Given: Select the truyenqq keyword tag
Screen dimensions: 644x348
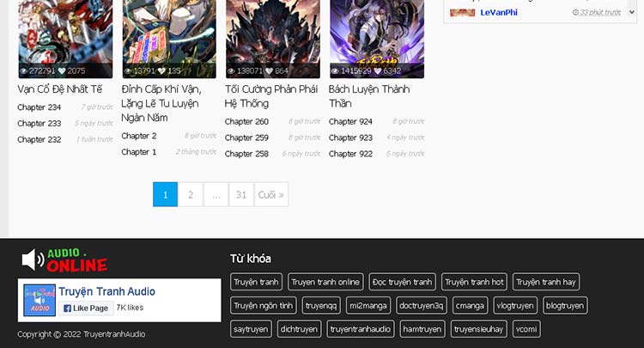Looking at the screenshot, I should point(321,305).
